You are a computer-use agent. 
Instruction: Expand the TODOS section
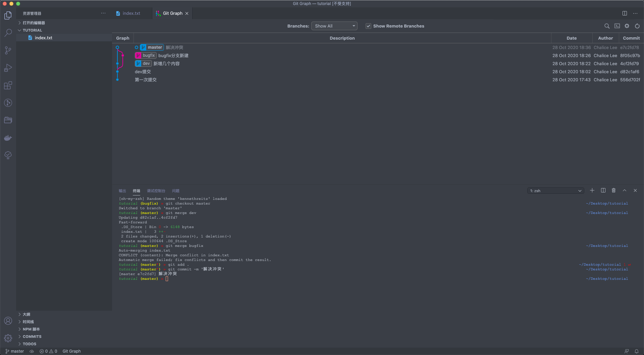coord(30,344)
